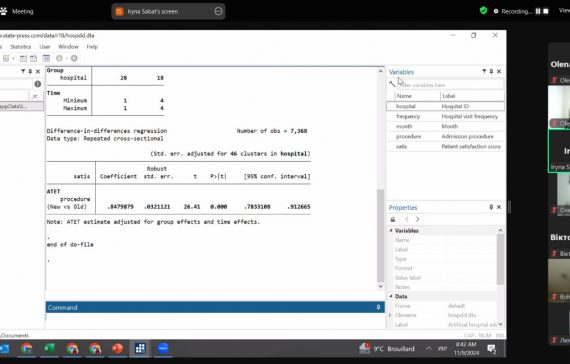Open the Variables Manager toolbar icon
This screenshot has width=570, height=364.
(46, 58)
